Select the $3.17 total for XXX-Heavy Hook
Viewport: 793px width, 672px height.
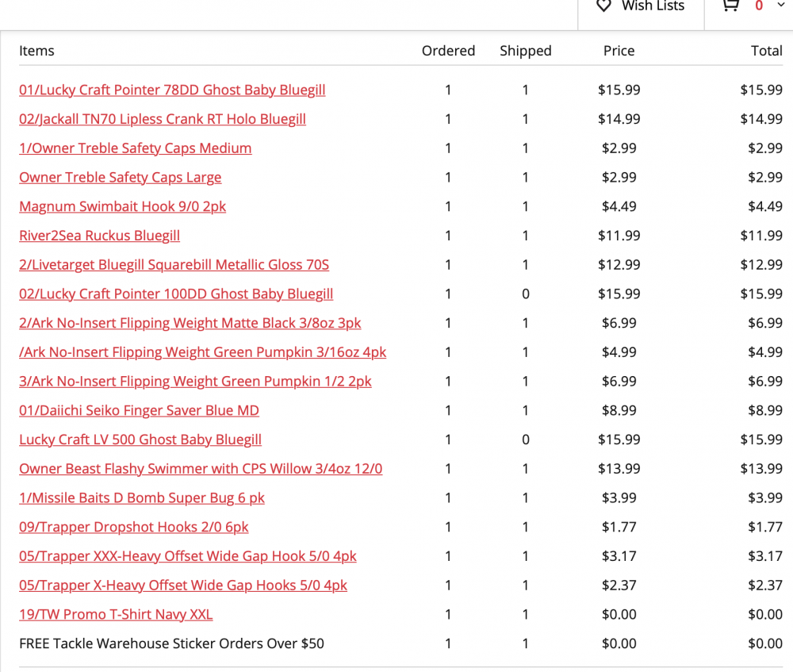[x=765, y=556]
